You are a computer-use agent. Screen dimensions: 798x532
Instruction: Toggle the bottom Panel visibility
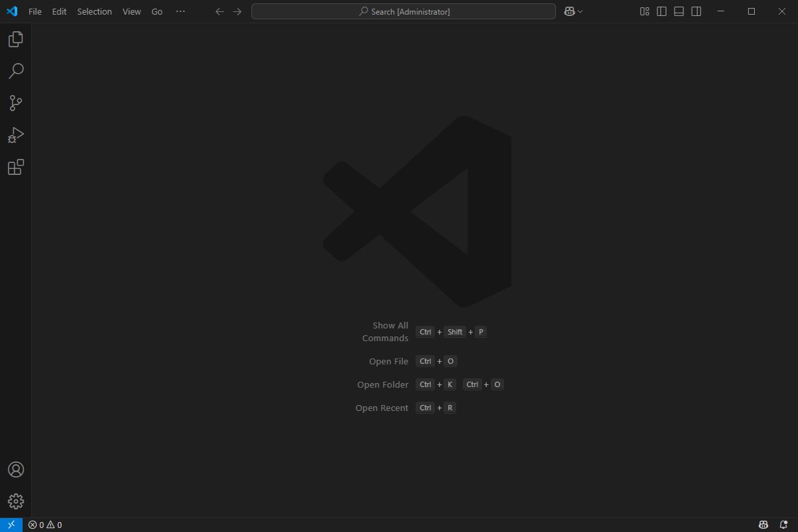click(679, 11)
